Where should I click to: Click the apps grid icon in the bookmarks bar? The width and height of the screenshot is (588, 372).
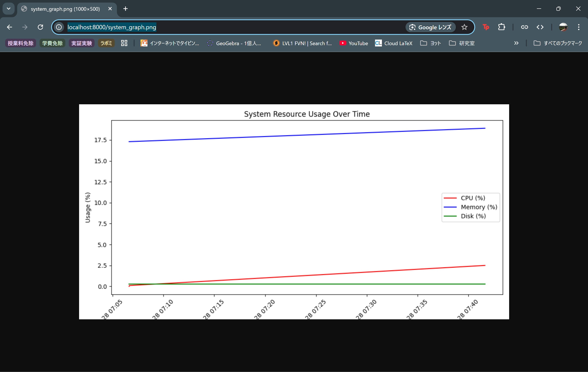[124, 43]
